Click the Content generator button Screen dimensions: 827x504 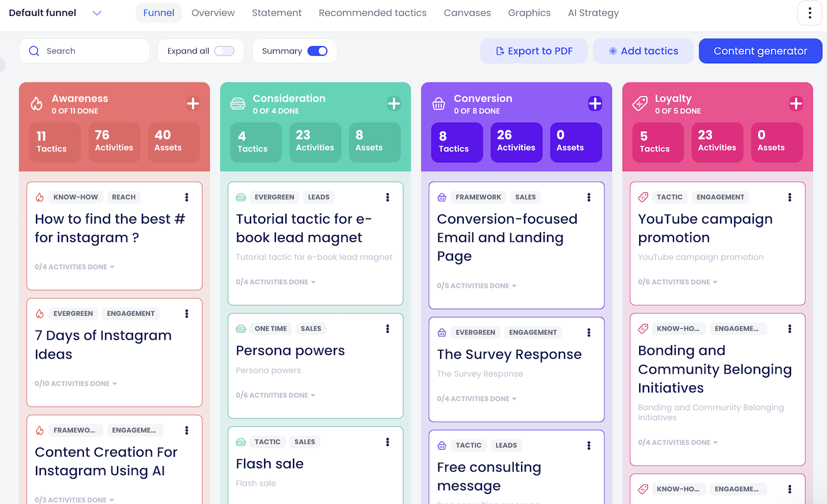[760, 51]
